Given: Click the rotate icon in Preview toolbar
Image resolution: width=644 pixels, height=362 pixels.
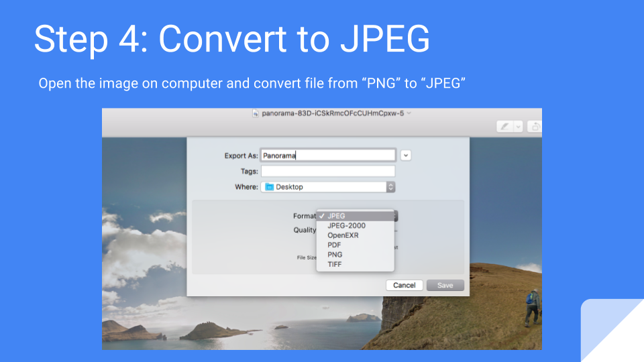Looking at the screenshot, I should pos(536,126).
